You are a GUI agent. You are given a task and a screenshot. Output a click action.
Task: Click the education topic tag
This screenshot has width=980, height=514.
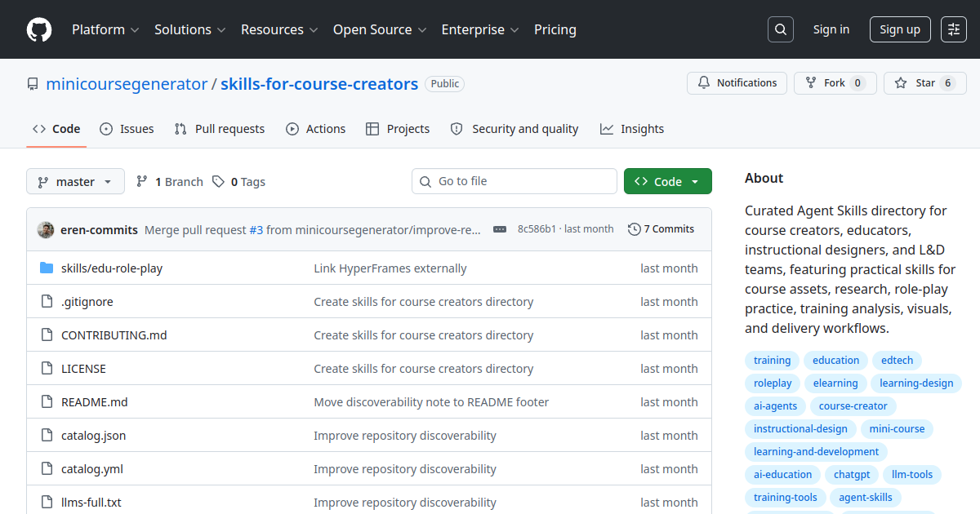pyautogui.click(x=835, y=361)
